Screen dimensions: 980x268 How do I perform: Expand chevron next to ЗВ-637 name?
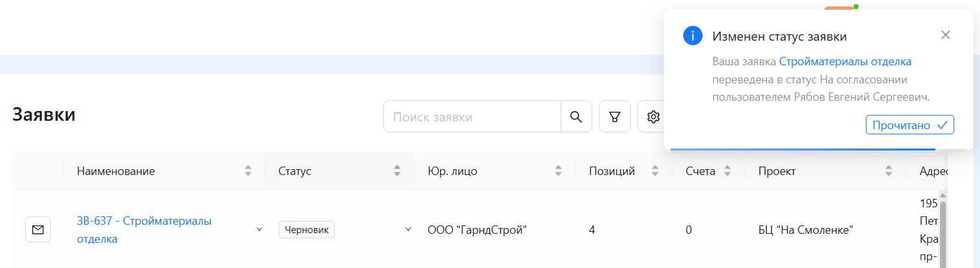click(x=259, y=229)
